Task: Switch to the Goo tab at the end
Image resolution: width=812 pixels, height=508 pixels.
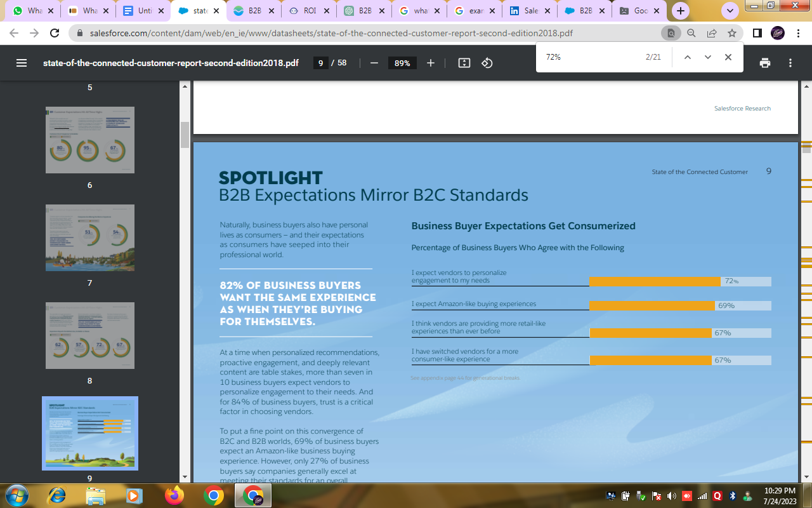Action: point(640,11)
